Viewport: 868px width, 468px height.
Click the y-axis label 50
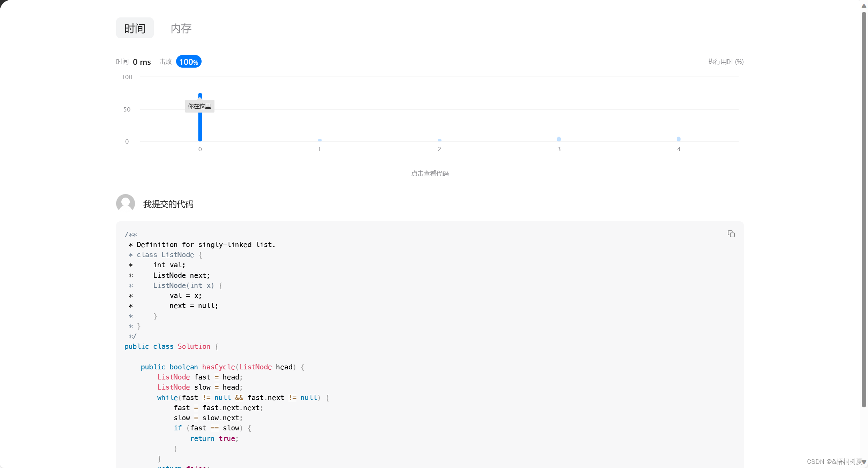tap(127, 109)
